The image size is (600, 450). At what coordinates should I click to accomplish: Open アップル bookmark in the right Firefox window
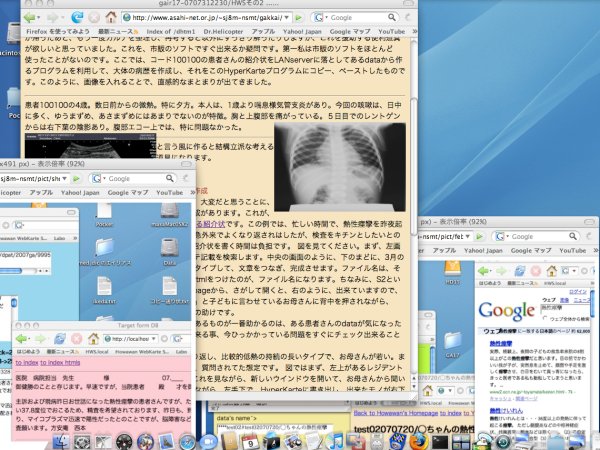tap(444, 250)
